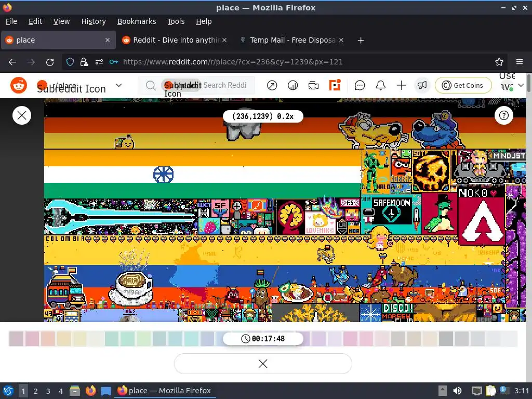Open the taskbar file manager icon
The width and height of the screenshot is (532, 399).
click(x=75, y=391)
